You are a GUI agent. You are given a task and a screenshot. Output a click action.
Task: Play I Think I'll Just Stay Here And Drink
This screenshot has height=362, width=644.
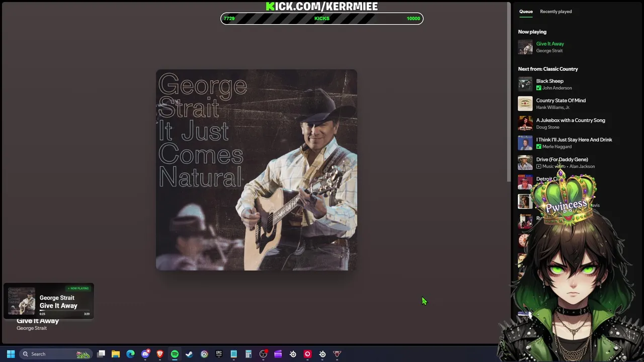click(x=574, y=140)
